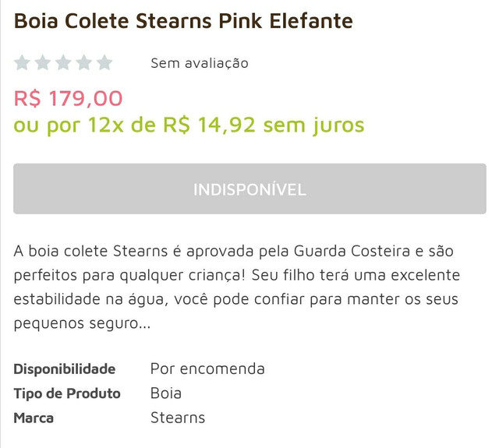499x448 pixels.
Task: Click the second rating star
Action: click(43, 62)
